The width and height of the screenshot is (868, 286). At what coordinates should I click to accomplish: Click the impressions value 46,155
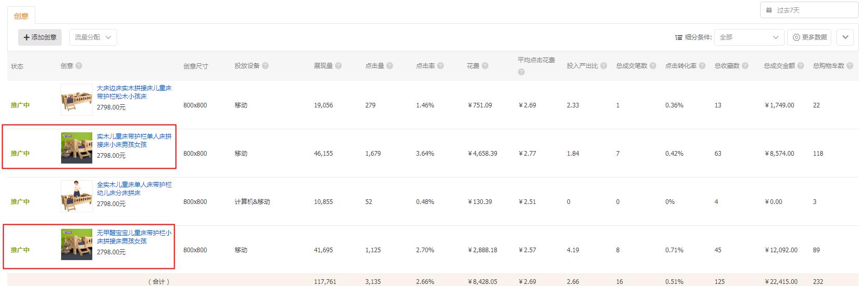point(323,154)
